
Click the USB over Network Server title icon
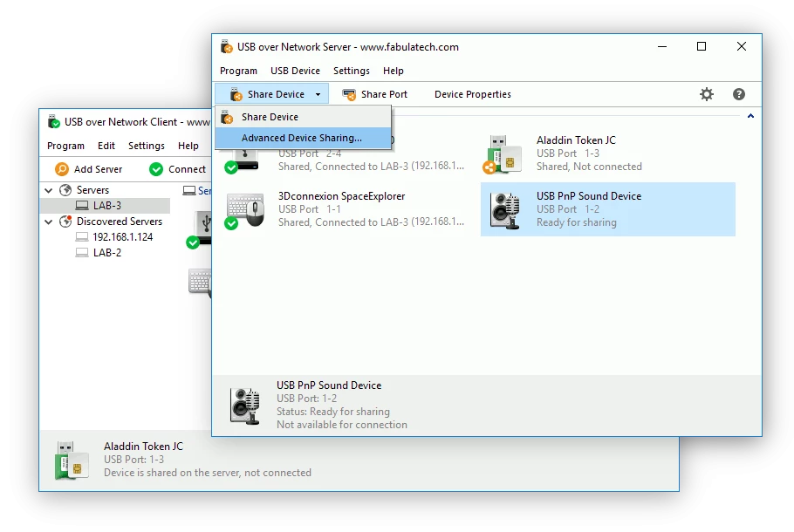(x=226, y=46)
